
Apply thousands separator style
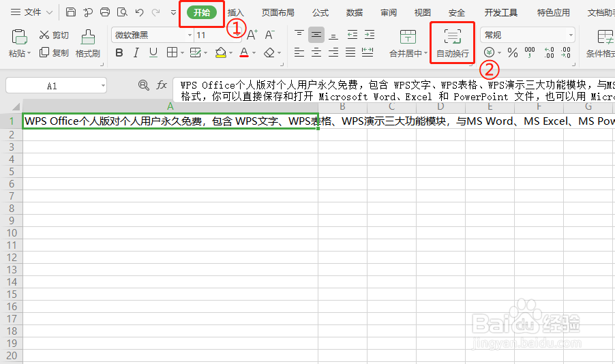530,52
